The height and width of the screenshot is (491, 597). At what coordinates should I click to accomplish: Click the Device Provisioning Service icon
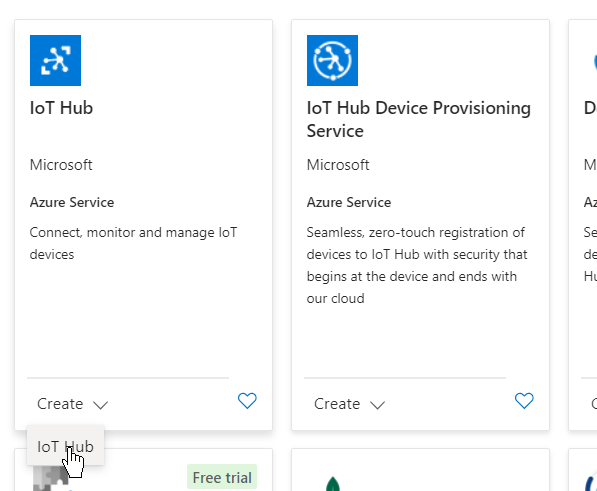point(332,61)
